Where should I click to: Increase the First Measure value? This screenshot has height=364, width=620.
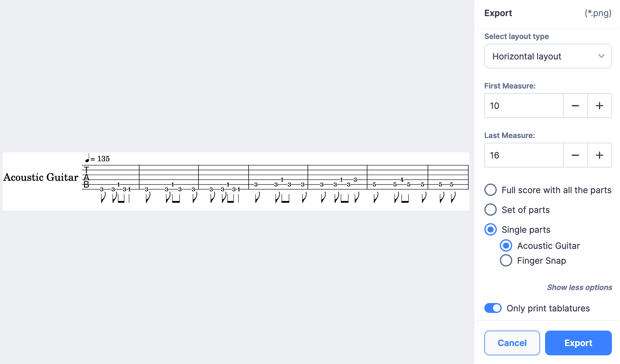(599, 106)
